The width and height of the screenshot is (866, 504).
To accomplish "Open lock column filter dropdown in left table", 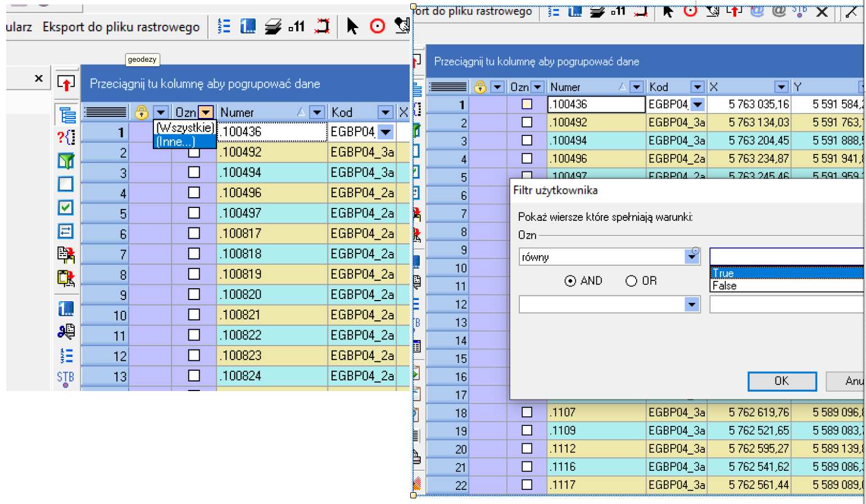I will (161, 112).
